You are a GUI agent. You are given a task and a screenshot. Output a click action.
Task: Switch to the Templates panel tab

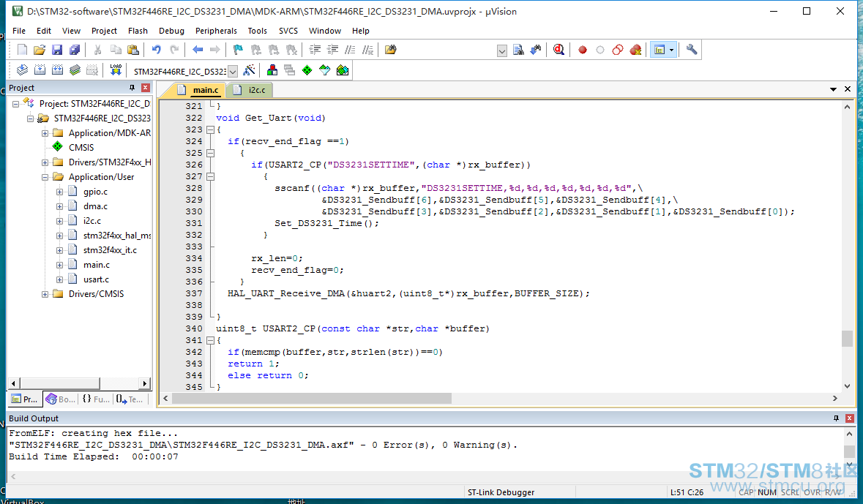(130, 399)
